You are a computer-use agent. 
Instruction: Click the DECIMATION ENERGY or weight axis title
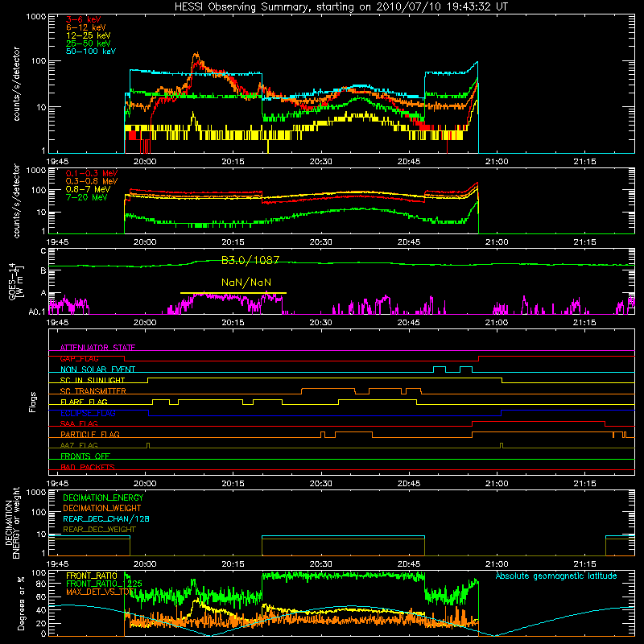tap(12, 522)
